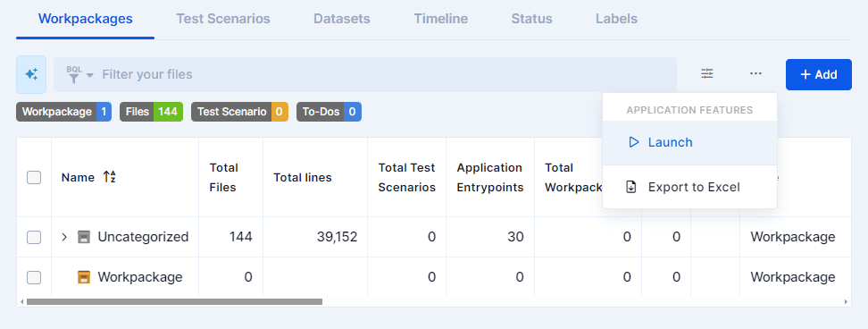Expand the Uncategorized row chevron
The width and height of the screenshot is (868, 329).
tap(64, 237)
